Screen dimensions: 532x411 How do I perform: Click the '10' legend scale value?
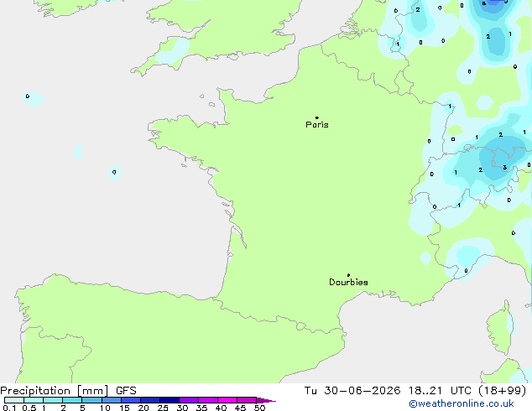click(105, 408)
